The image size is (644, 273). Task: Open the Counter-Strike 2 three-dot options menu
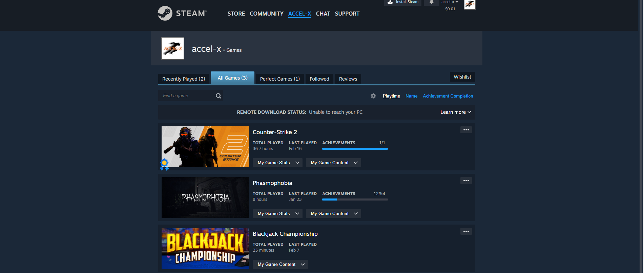point(466,130)
